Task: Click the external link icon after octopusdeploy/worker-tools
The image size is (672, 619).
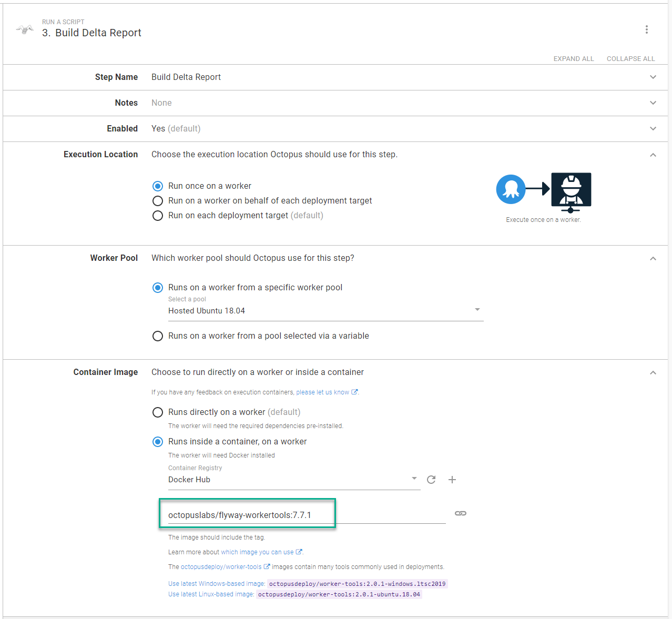Action: tap(266, 566)
